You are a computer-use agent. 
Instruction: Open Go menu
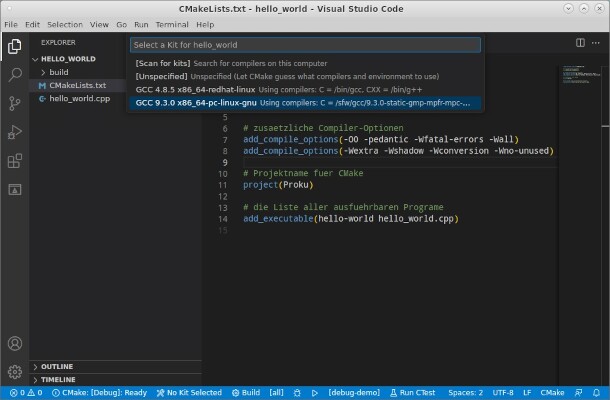[121, 25]
